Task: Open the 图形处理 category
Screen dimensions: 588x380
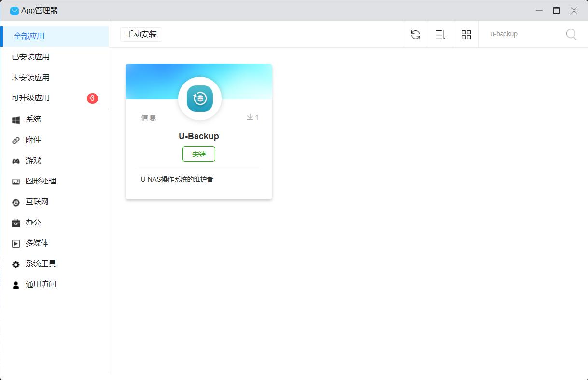Action: (41, 181)
